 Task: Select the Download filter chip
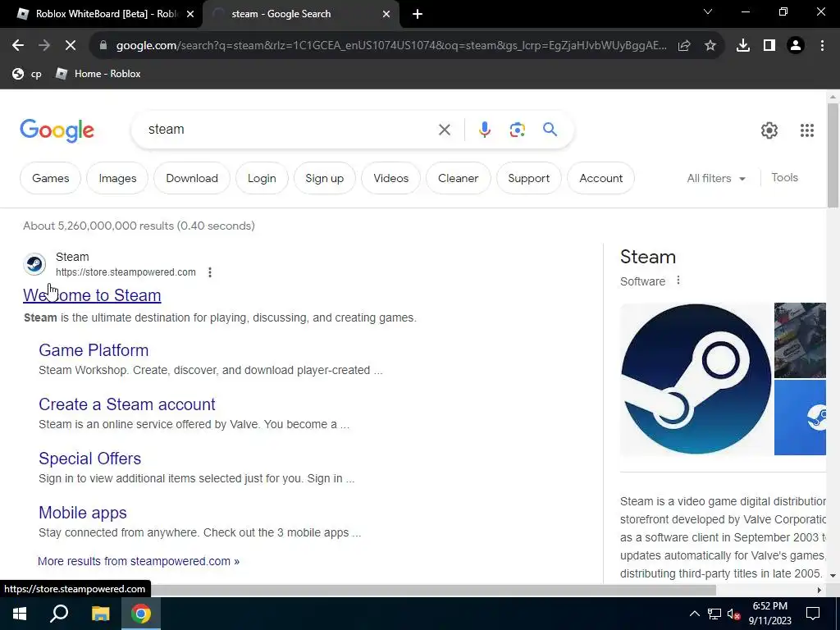[x=192, y=178]
